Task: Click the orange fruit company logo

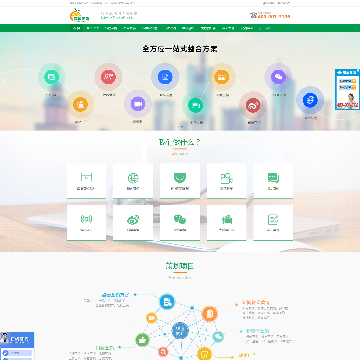Action: 79,15
